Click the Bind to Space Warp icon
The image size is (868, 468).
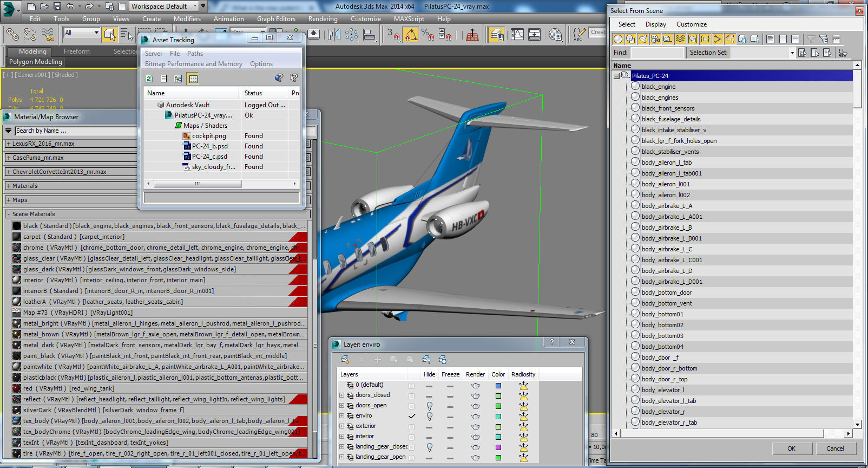[x=48, y=35]
